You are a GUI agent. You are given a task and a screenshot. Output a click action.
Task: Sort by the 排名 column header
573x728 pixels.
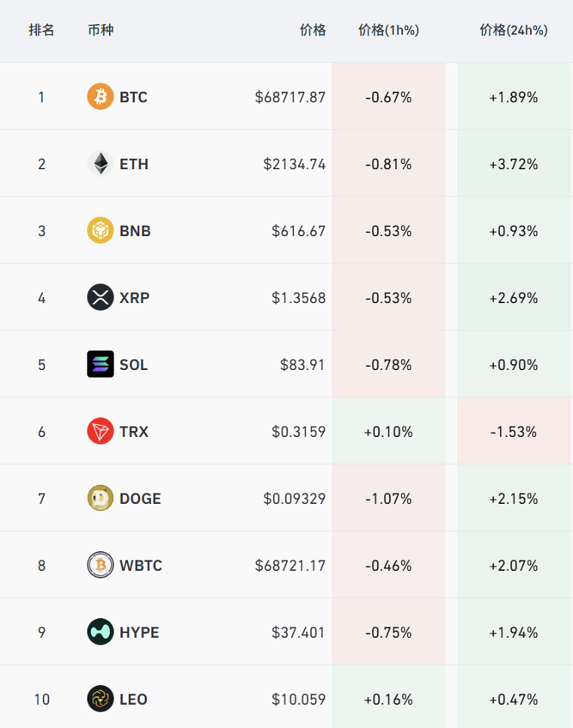click(x=41, y=31)
